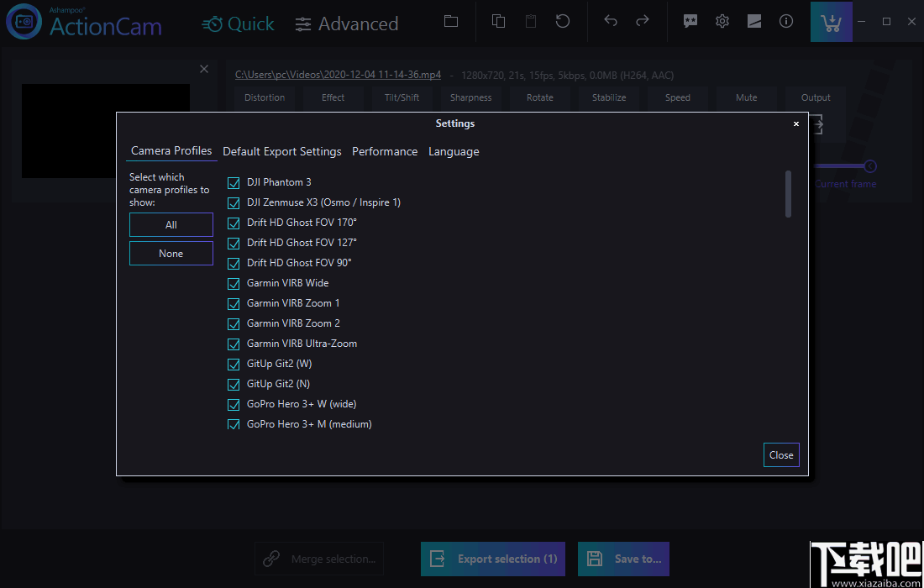The image size is (924, 588).
Task: Click the Export selection (1) button
Action: click(x=492, y=559)
